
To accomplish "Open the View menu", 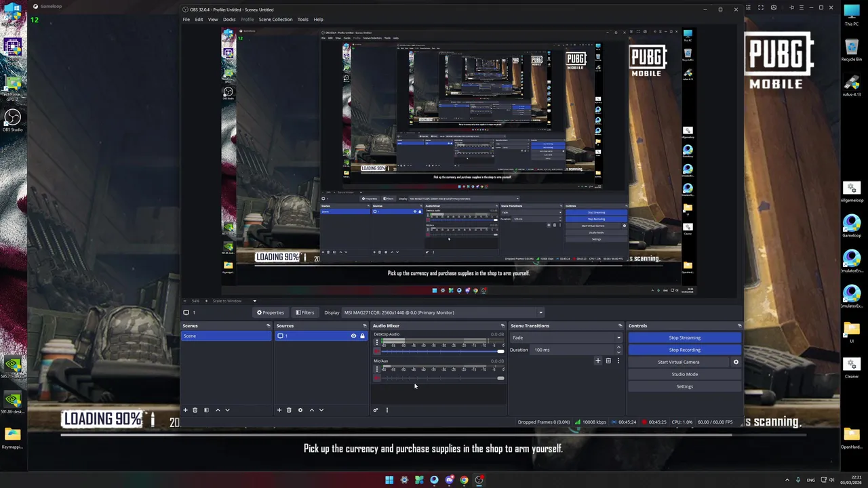I will coord(213,20).
